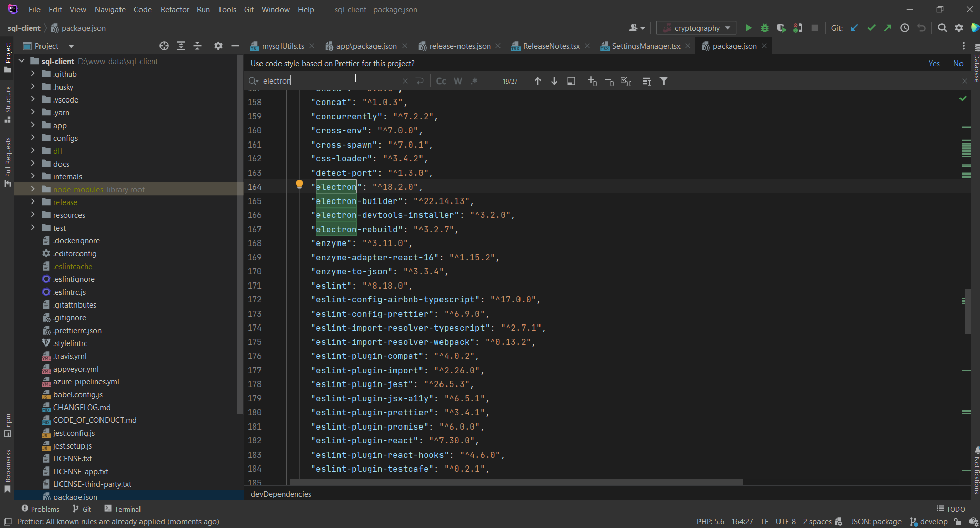This screenshot has height=528, width=980.
Task: Expand the app folder
Action: pyautogui.click(x=33, y=125)
